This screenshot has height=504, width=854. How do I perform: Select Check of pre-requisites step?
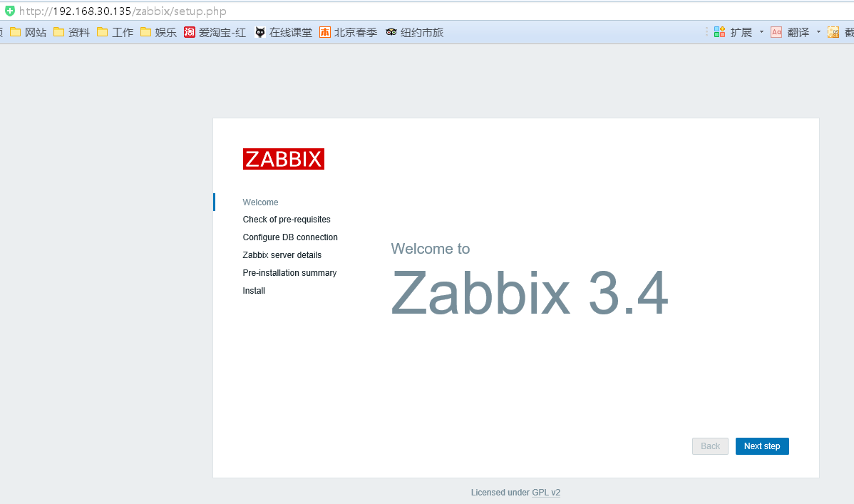287,220
